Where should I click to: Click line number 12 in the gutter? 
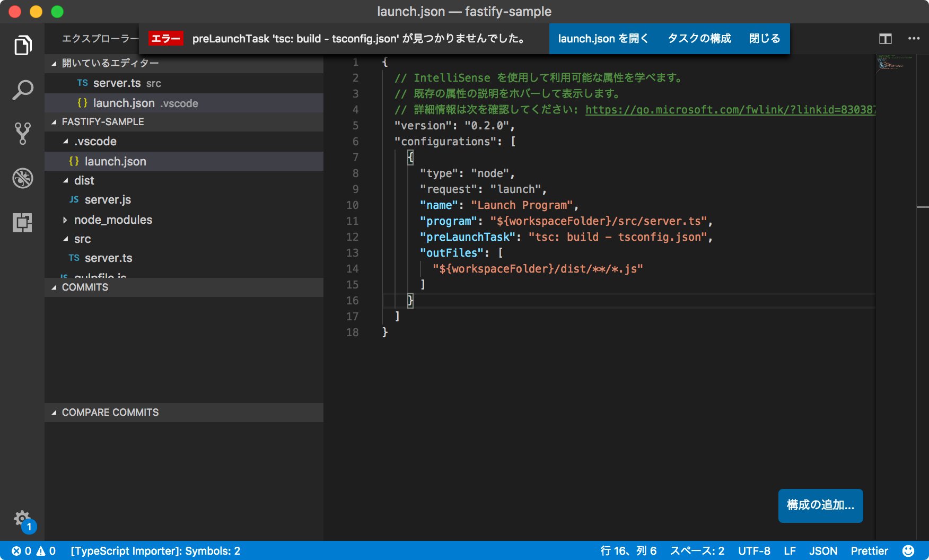[x=352, y=237]
